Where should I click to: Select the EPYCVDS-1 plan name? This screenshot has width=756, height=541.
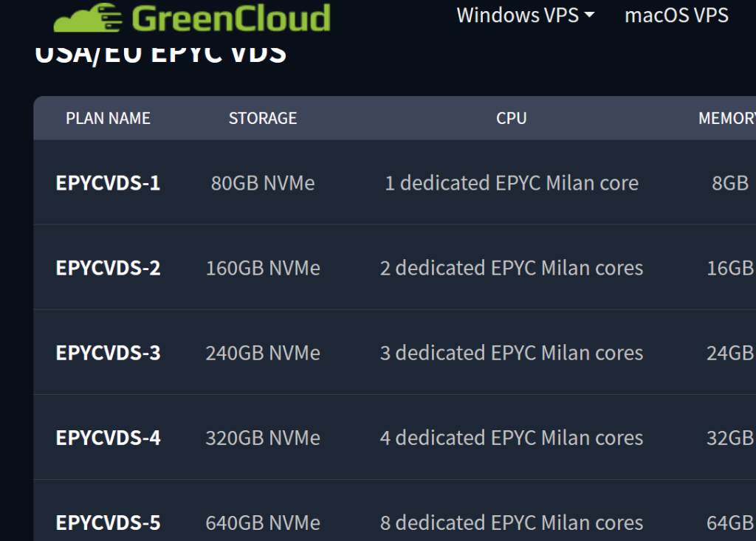pos(108,183)
